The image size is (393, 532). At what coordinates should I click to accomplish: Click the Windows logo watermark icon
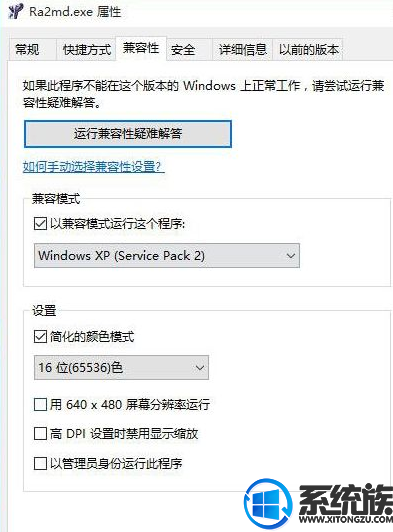(x=268, y=503)
